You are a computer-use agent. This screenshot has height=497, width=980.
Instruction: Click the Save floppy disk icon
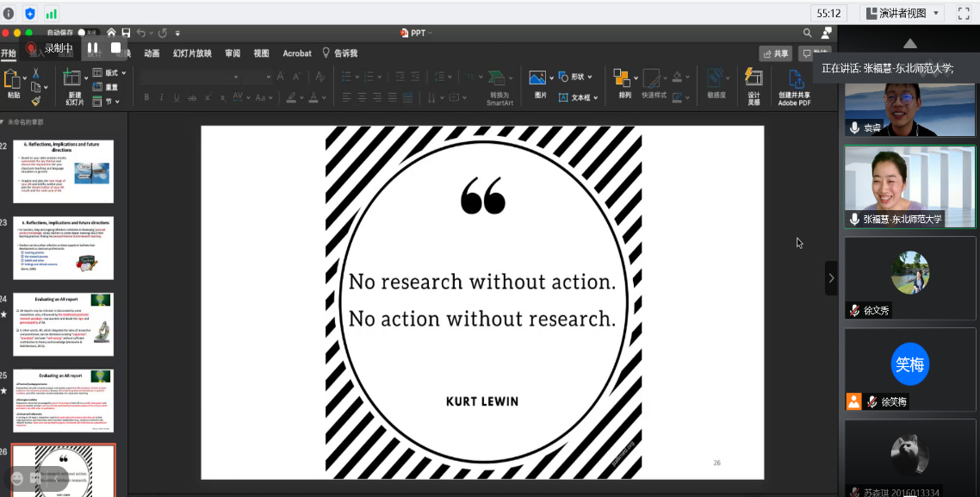[126, 33]
